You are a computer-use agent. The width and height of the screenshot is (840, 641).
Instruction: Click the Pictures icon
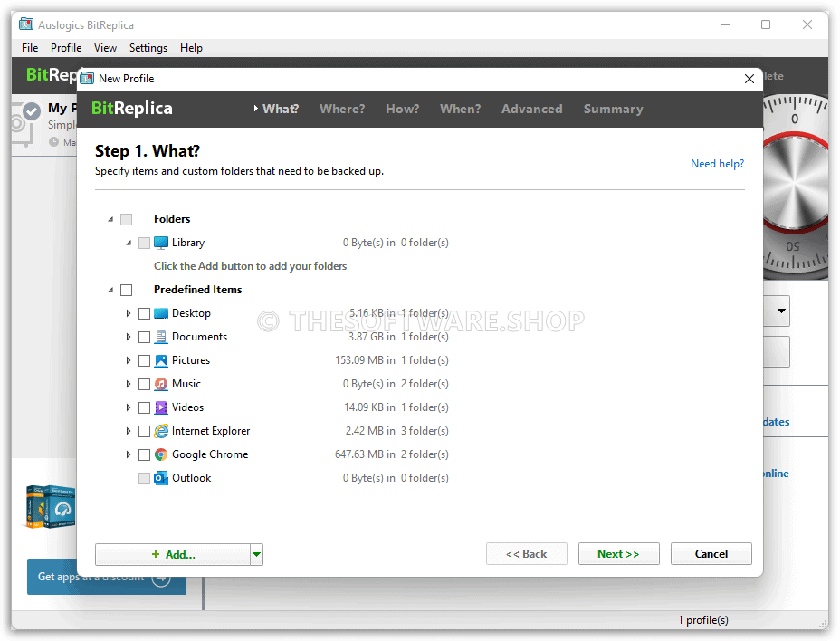coord(161,360)
